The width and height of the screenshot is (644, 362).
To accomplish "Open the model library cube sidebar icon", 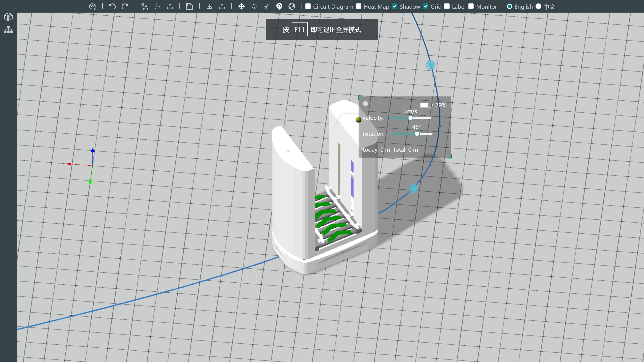I will pyautogui.click(x=8, y=17).
